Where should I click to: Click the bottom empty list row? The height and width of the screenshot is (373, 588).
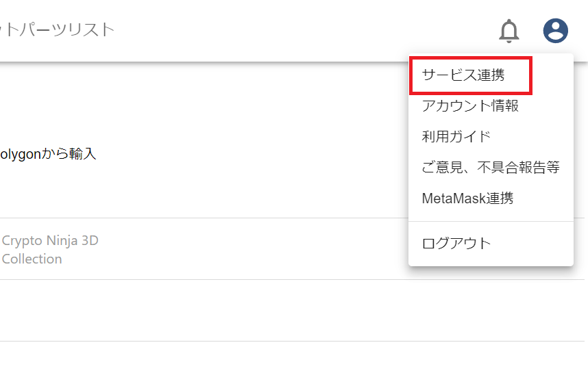[x=206, y=357]
